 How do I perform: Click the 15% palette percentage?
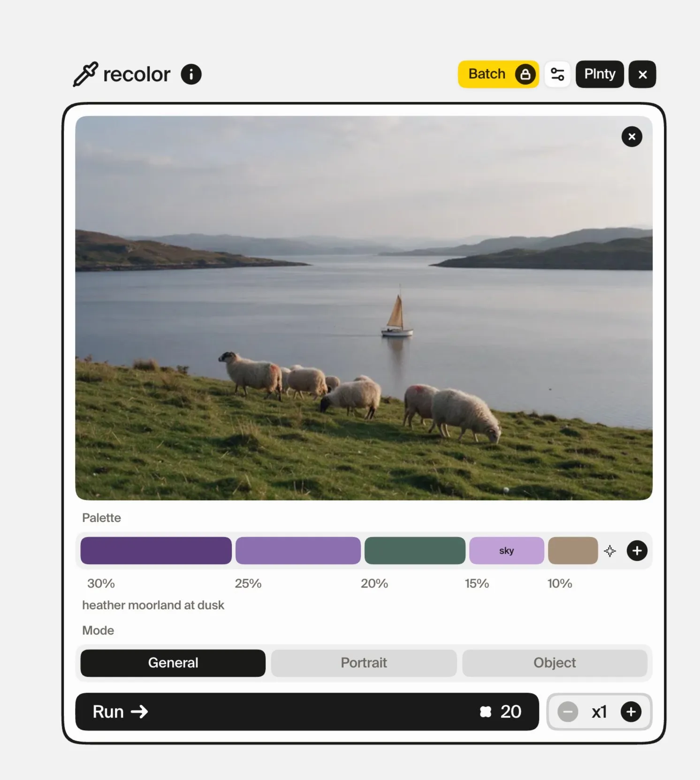click(x=477, y=583)
